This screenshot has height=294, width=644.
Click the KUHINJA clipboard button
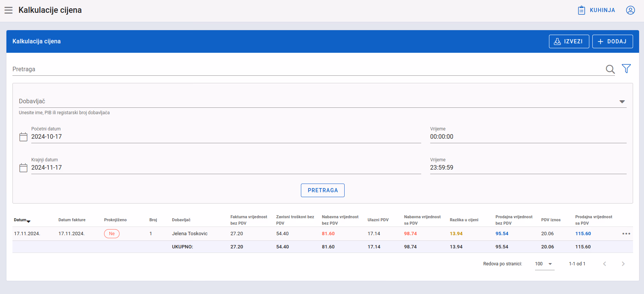point(596,10)
